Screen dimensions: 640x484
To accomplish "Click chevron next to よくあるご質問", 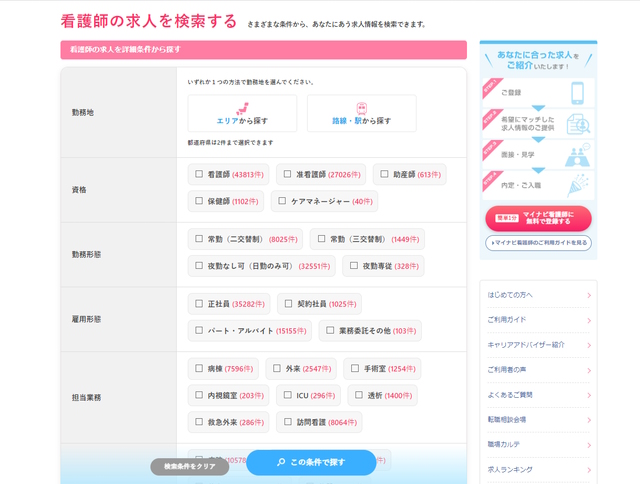I will click(589, 395).
